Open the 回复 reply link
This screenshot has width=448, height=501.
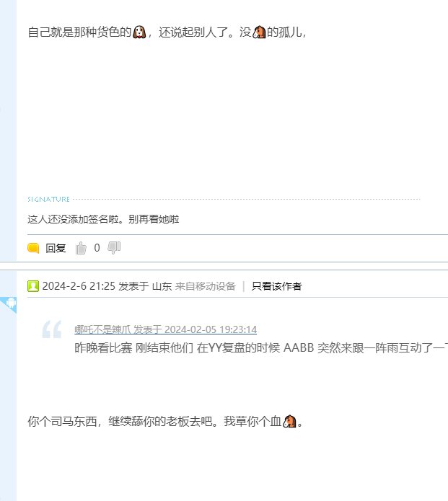tap(56, 248)
